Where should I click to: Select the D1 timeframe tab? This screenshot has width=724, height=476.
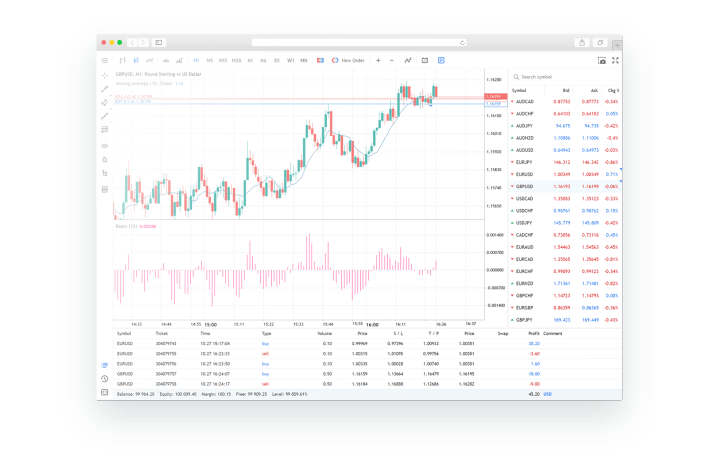(276, 60)
